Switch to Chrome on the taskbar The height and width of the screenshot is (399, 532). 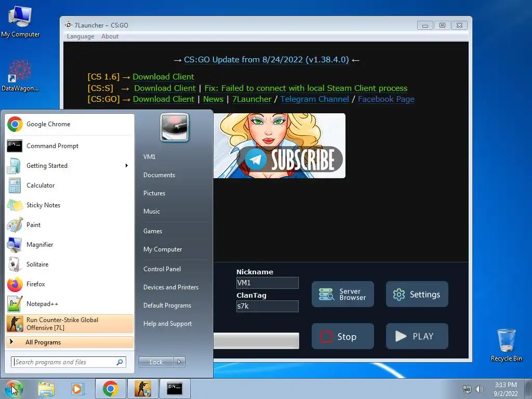coord(111,389)
